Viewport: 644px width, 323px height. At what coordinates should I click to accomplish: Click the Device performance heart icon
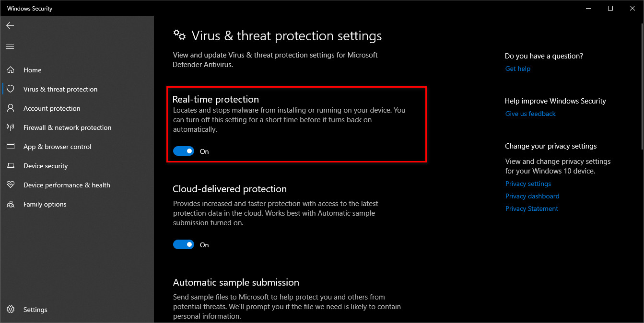point(11,185)
